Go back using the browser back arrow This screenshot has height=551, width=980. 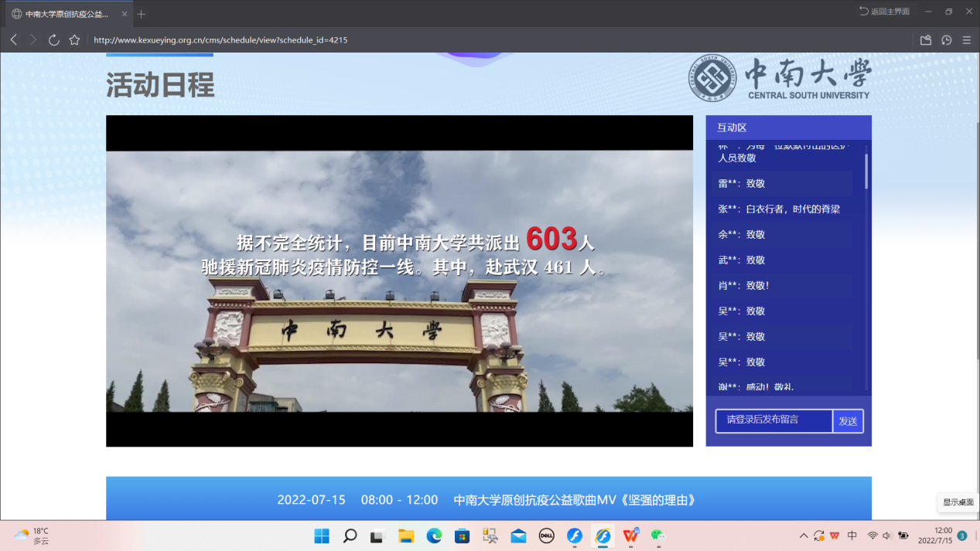[14, 40]
